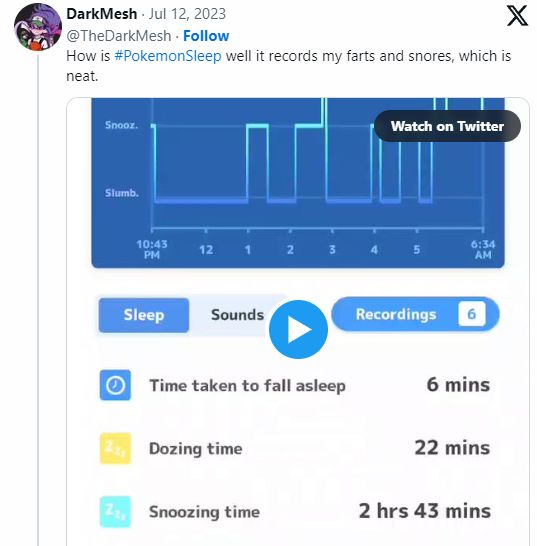
Task: Follow the DarkMesh account
Action: (206, 36)
